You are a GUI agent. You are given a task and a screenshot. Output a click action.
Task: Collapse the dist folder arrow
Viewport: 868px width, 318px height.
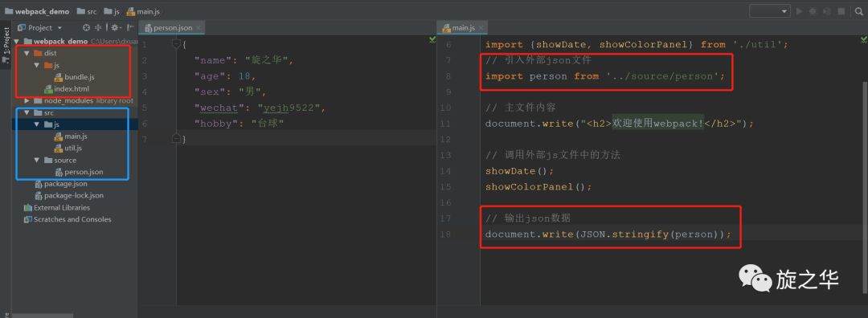click(27, 54)
